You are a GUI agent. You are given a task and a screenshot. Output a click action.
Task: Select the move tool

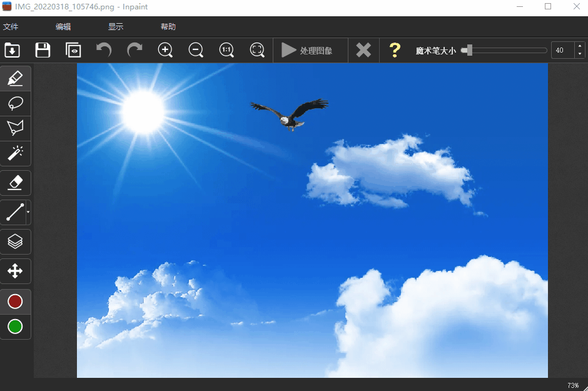coord(16,271)
